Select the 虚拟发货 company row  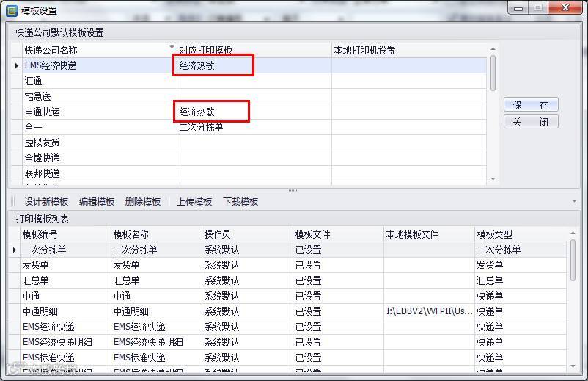tap(249, 142)
